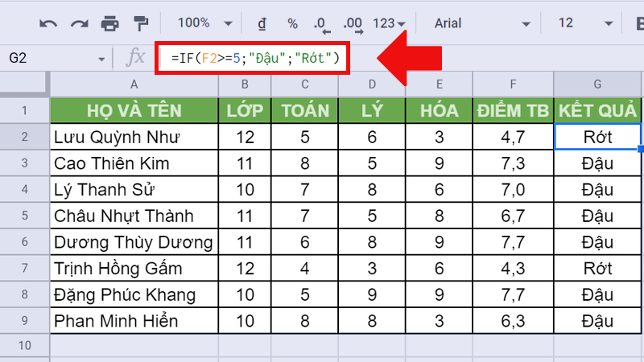The width and height of the screenshot is (644, 362).
Task: Select row 5 header
Action: coord(24,216)
